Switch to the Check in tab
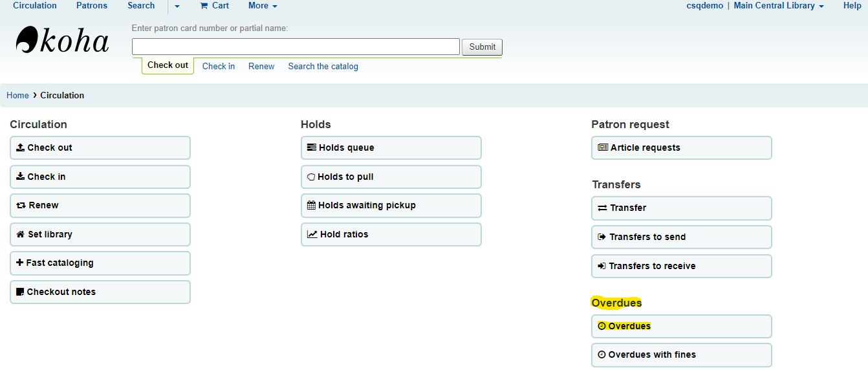 click(x=219, y=66)
